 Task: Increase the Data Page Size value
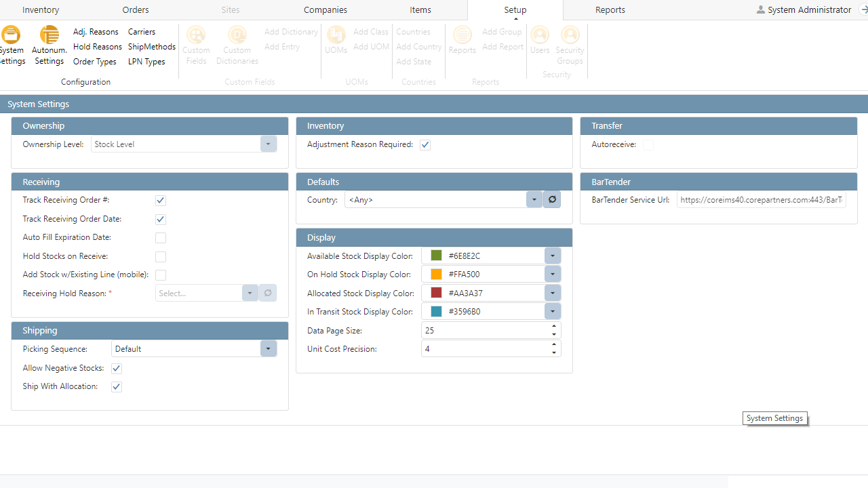click(x=554, y=327)
